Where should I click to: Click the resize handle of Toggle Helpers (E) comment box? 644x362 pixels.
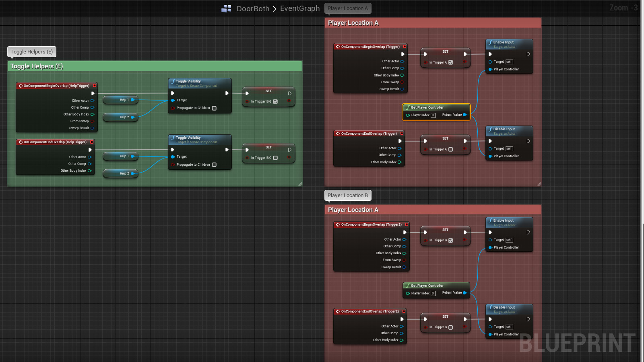[x=300, y=184]
